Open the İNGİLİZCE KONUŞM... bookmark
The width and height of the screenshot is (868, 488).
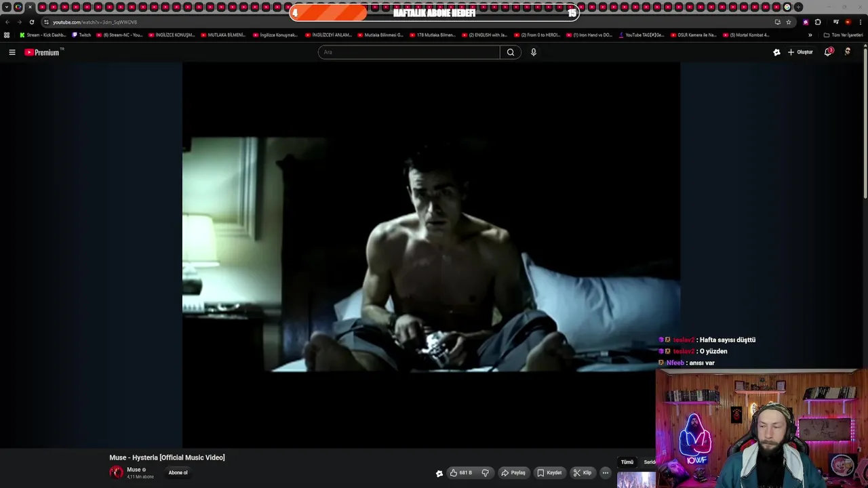(x=172, y=35)
